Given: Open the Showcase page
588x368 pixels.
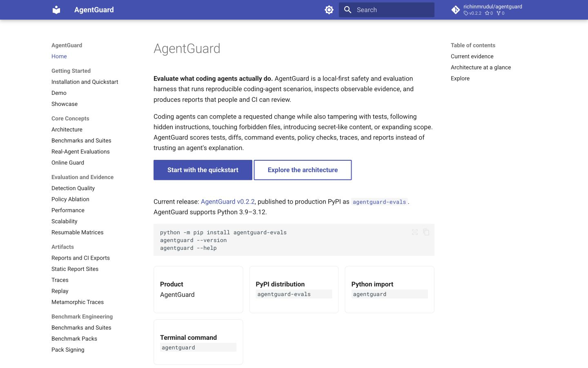Looking at the screenshot, I should click(65, 104).
